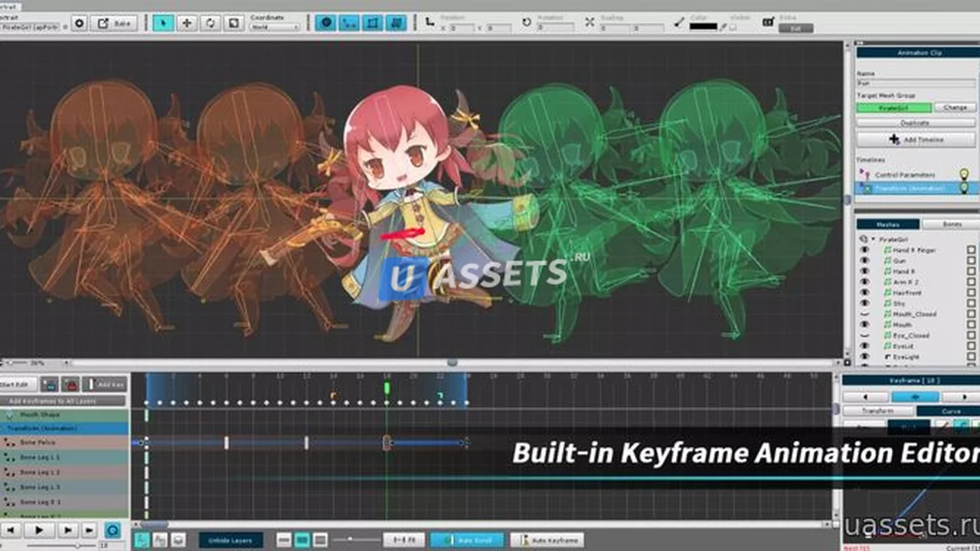Screen dimensions: 980x551
Task: Switch to the Bones tab
Action: (x=950, y=224)
